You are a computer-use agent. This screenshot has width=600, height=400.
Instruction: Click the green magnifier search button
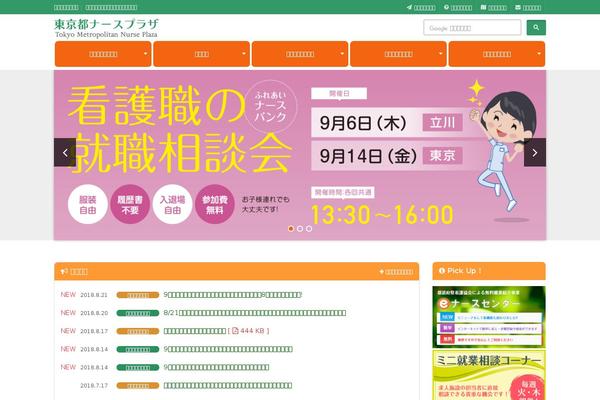(536, 28)
